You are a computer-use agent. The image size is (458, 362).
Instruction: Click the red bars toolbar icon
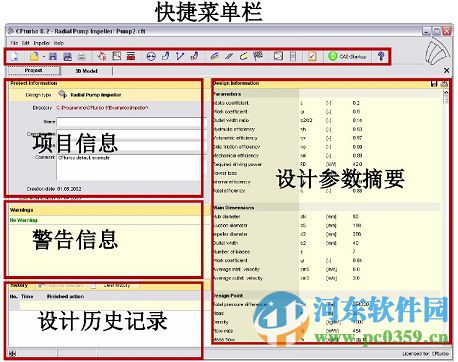click(131, 56)
